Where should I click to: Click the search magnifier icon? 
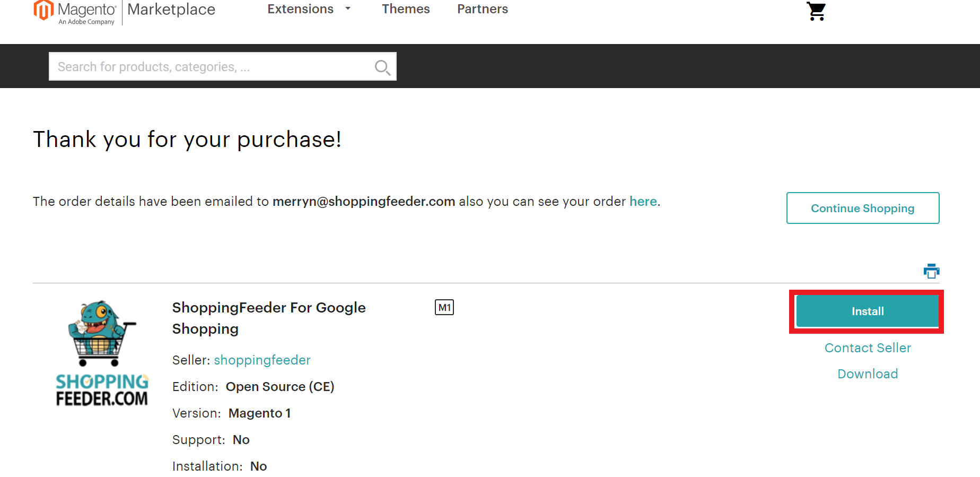pos(382,67)
